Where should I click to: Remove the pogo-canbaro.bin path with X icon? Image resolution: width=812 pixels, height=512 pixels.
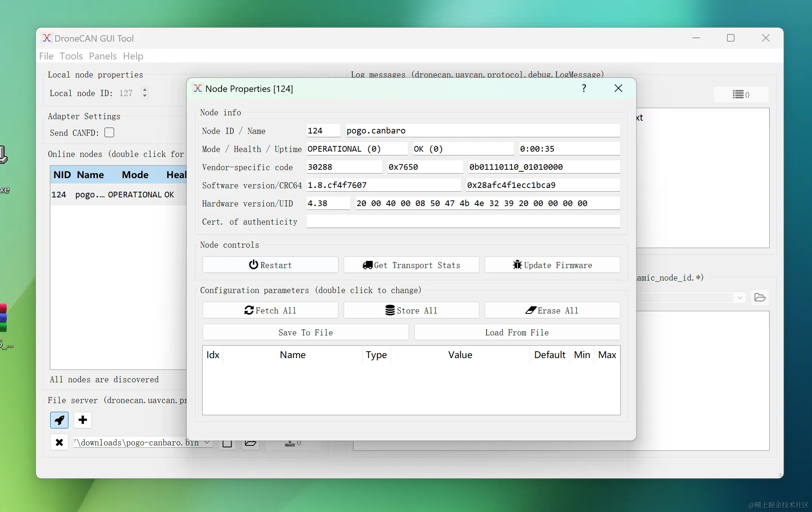pos(59,442)
